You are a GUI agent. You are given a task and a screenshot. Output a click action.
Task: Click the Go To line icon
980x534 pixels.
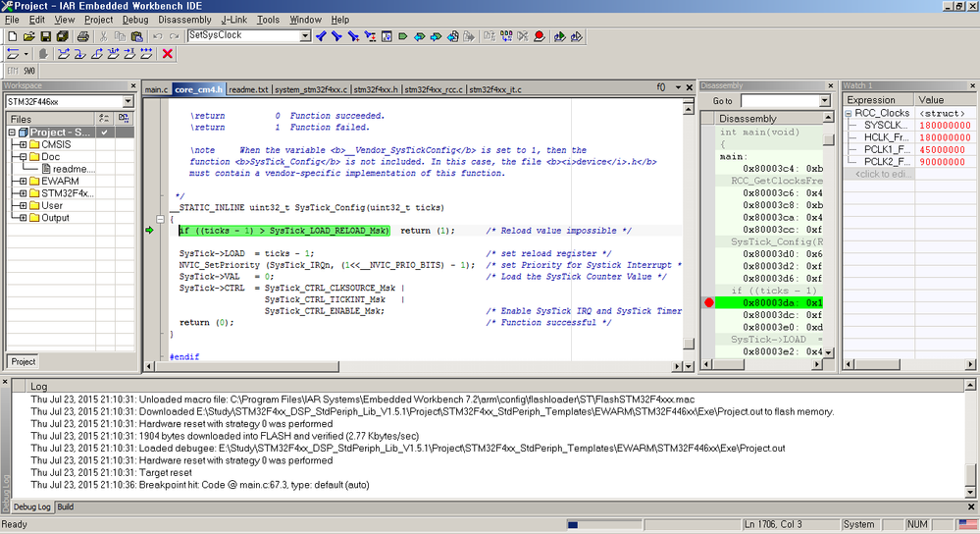point(387,37)
